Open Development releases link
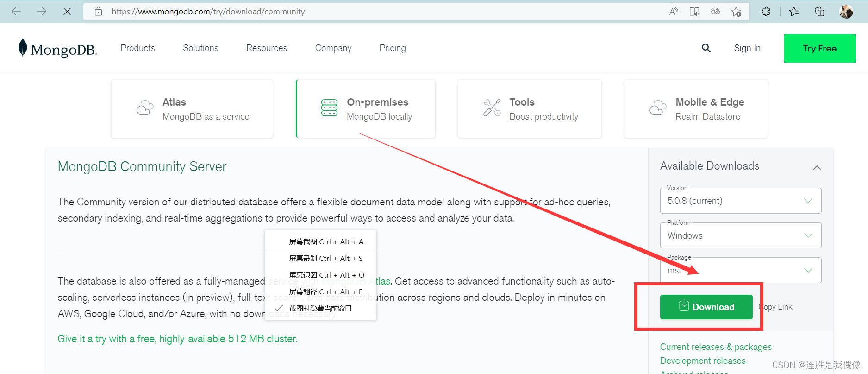 pyautogui.click(x=703, y=361)
